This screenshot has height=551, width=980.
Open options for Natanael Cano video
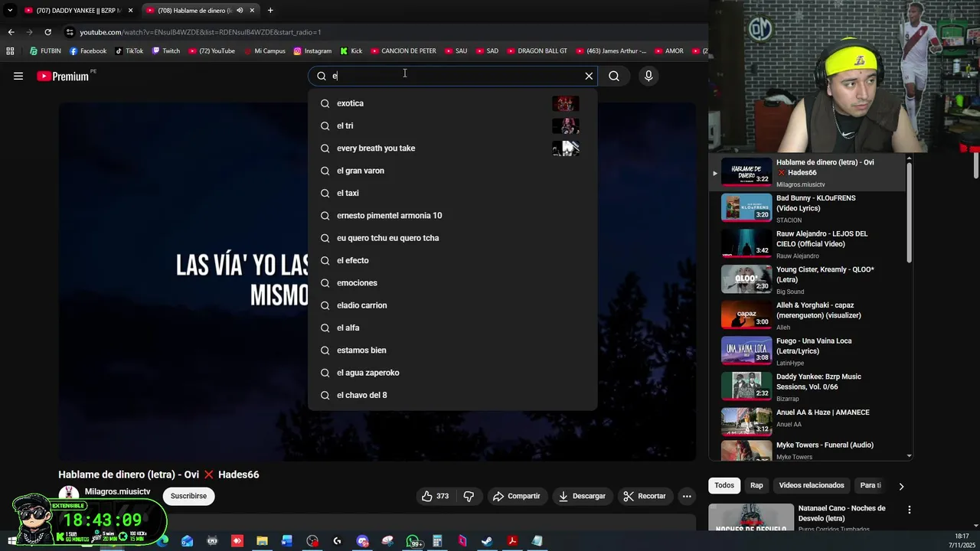click(909, 510)
